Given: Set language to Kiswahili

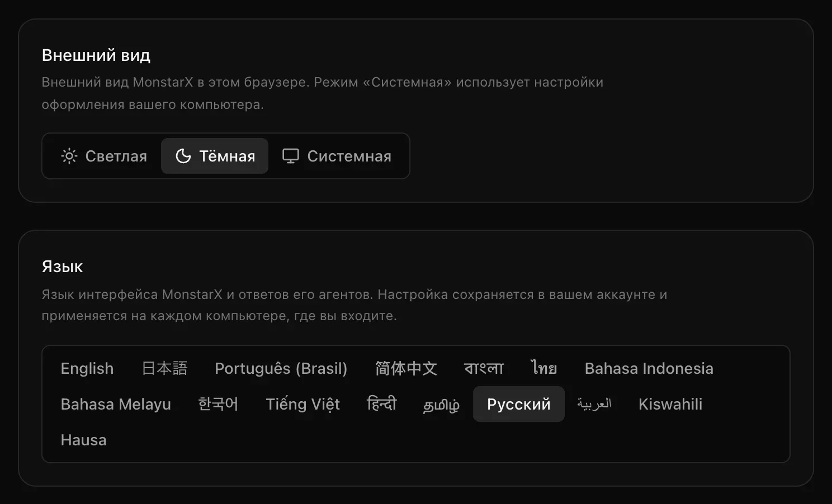Looking at the screenshot, I should (670, 404).
